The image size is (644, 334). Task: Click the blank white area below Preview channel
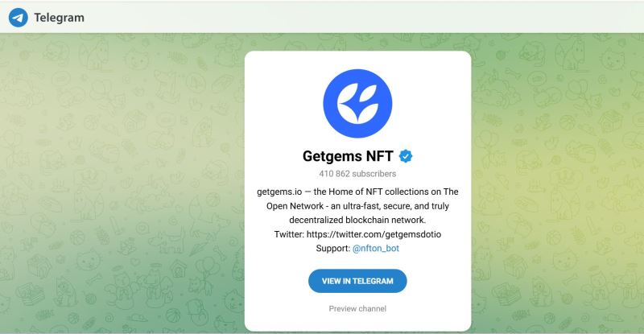pyautogui.click(x=357, y=322)
